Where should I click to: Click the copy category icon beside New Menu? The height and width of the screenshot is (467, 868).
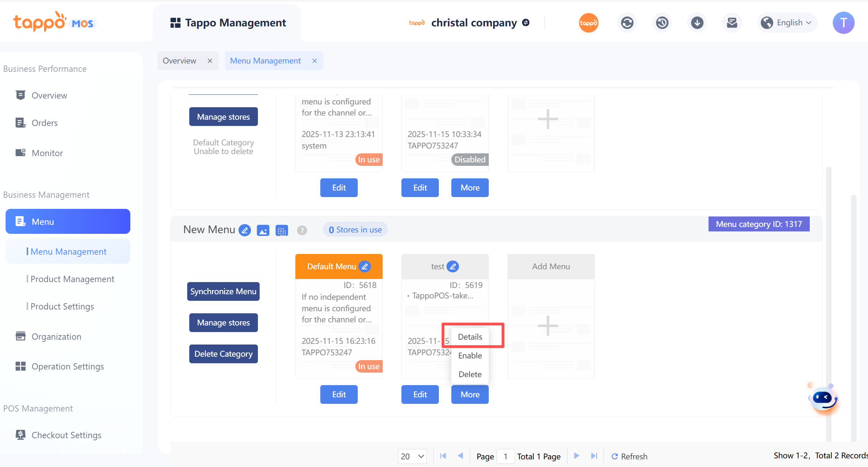(281, 230)
